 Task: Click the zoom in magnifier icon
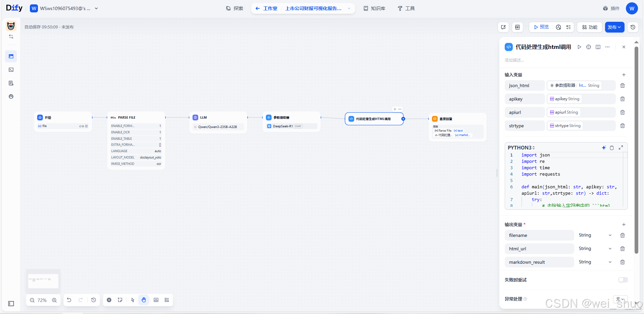pyautogui.click(x=54, y=300)
